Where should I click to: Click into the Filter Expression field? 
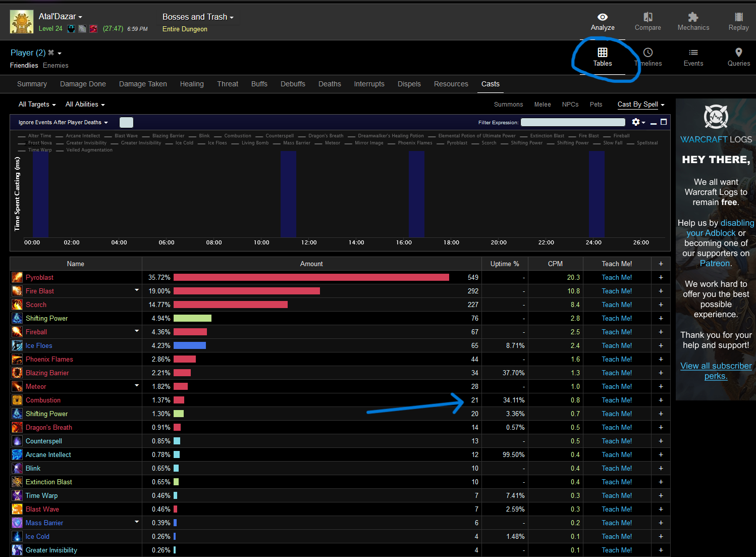click(573, 122)
